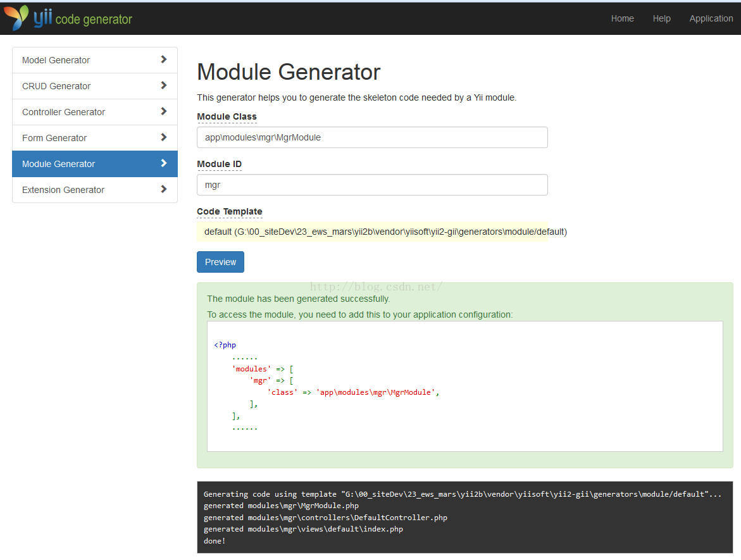Viewport: 741px width, 560px height.
Task: Click the application configuration instruction text
Action: coord(359,314)
